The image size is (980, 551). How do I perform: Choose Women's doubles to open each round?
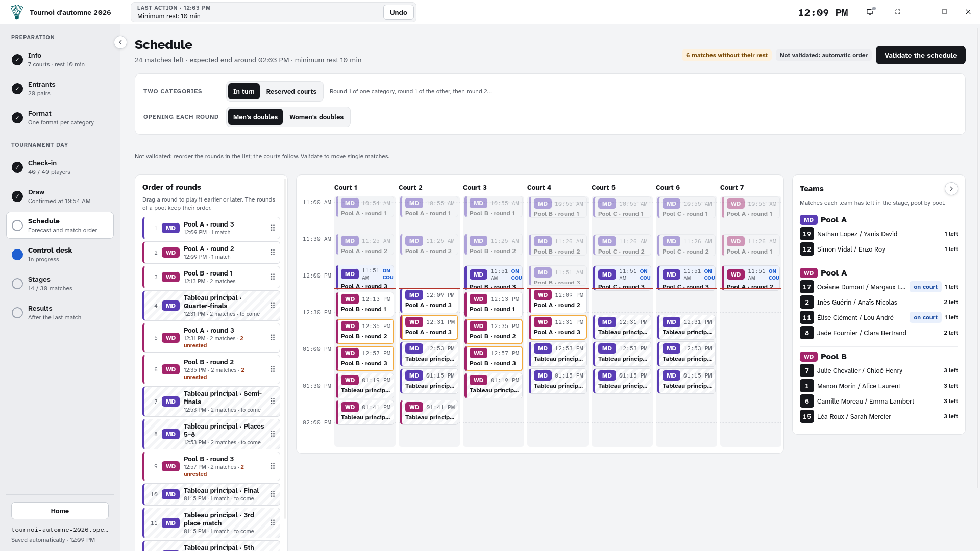pyautogui.click(x=316, y=117)
